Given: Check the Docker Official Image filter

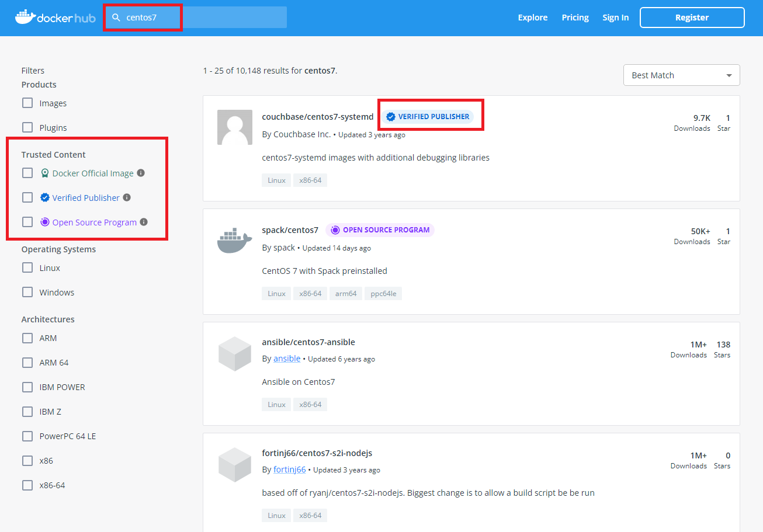Looking at the screenshot, I should 27,173.
